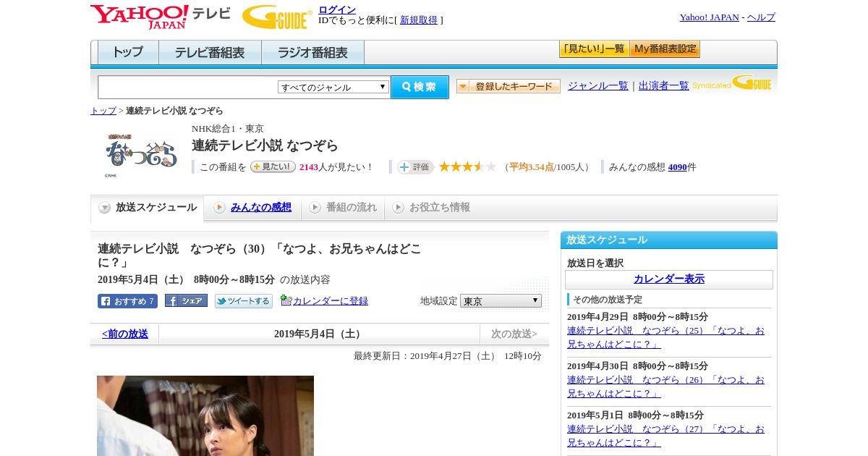Click the 検索 search button
Screen dimensions: 868x456
click(420, 87)
